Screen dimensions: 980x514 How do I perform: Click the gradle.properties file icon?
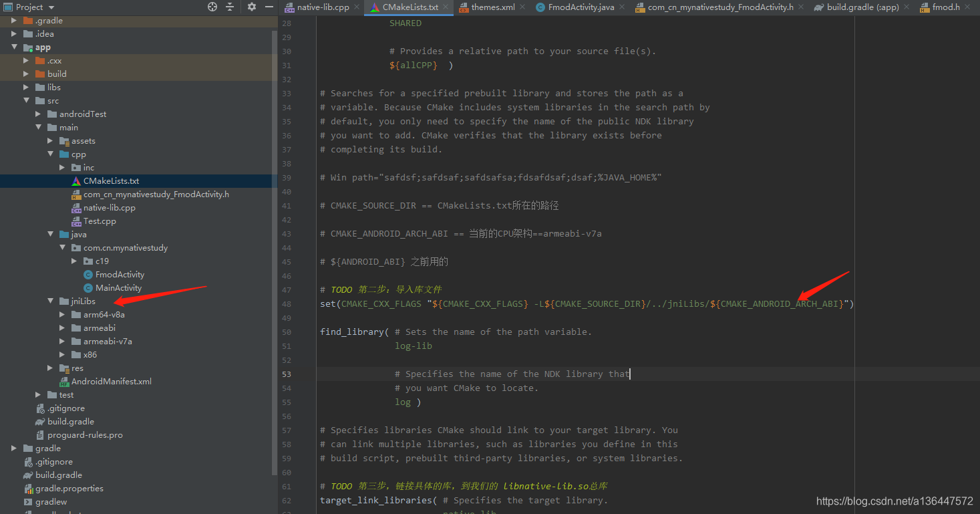[x=28, y=489]
